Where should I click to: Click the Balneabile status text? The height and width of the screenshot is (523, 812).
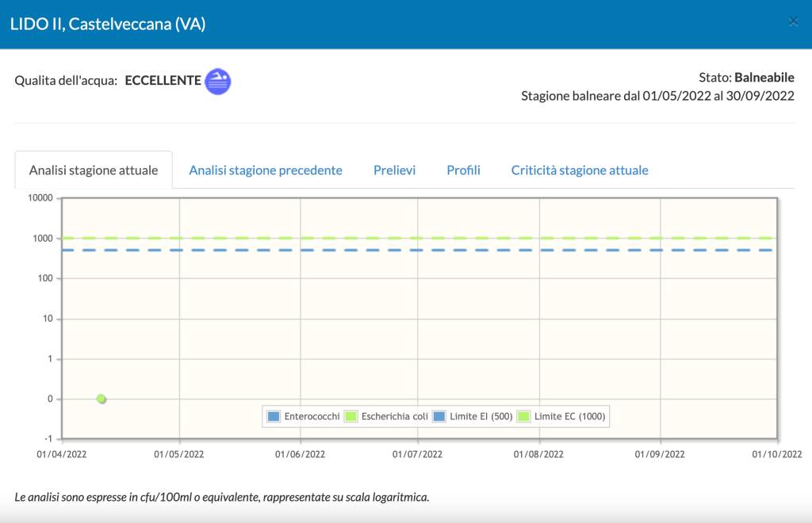tap(764, 78)
